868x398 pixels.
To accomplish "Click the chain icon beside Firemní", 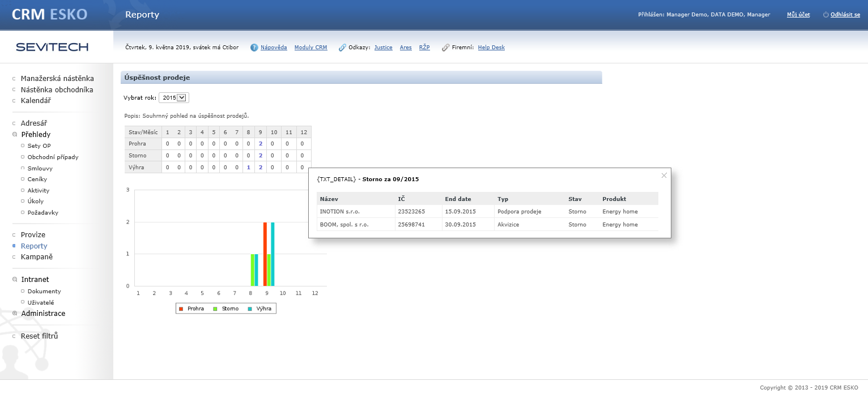I will coord(445,48).
